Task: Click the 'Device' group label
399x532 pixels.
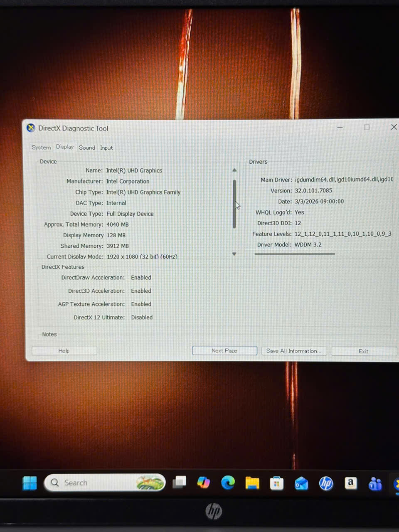Action: 48,161
